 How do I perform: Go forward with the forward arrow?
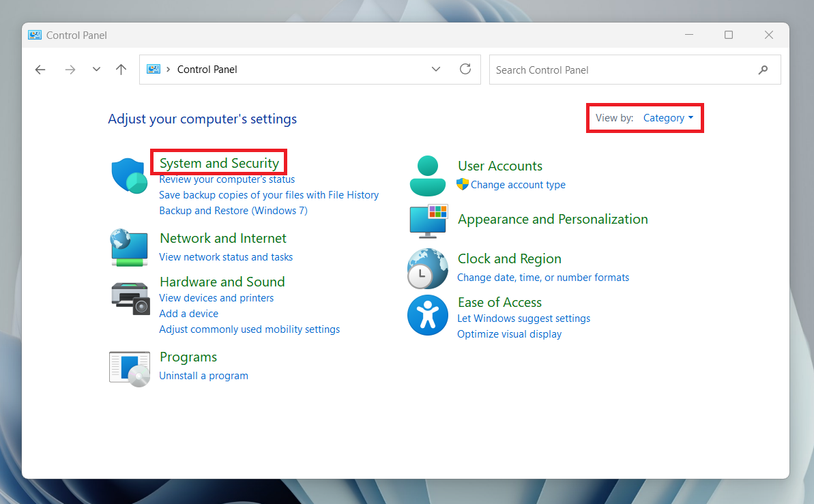coord(70,70)
